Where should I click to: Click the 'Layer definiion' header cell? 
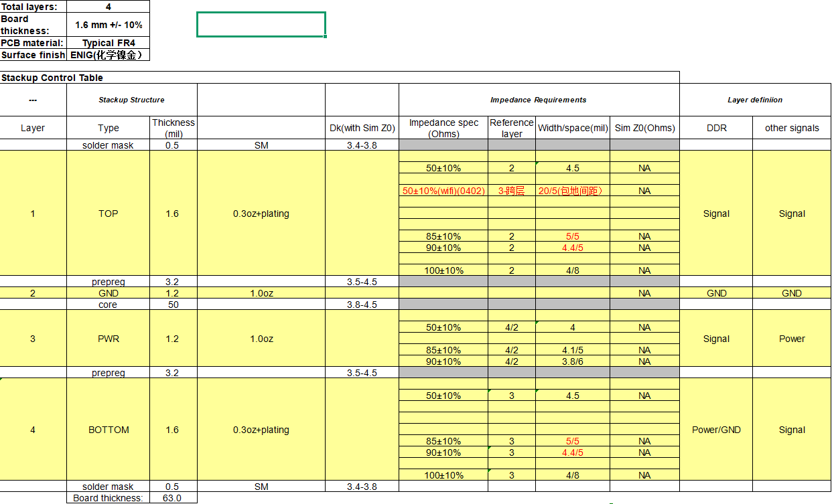coord(755,100)
